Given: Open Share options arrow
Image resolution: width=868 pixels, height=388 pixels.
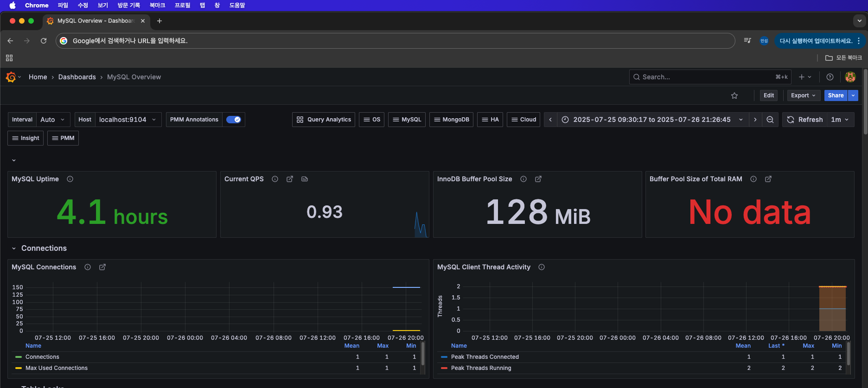Looking at the screenshot, I should click(853, 95).
